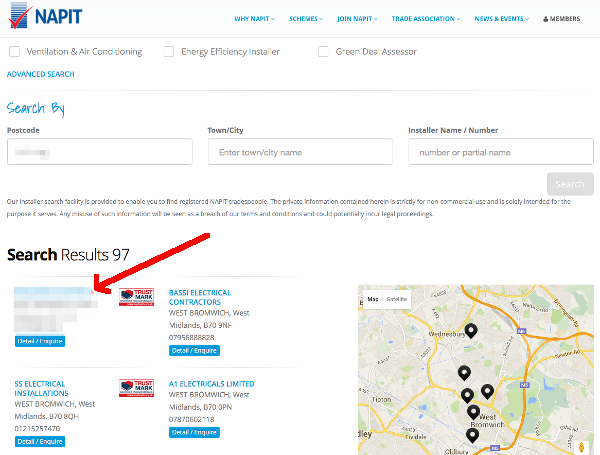The width and height of the screenshot is (600, 455).
Task: Focus the Town/City input field
Action: [x=300, y=152]
